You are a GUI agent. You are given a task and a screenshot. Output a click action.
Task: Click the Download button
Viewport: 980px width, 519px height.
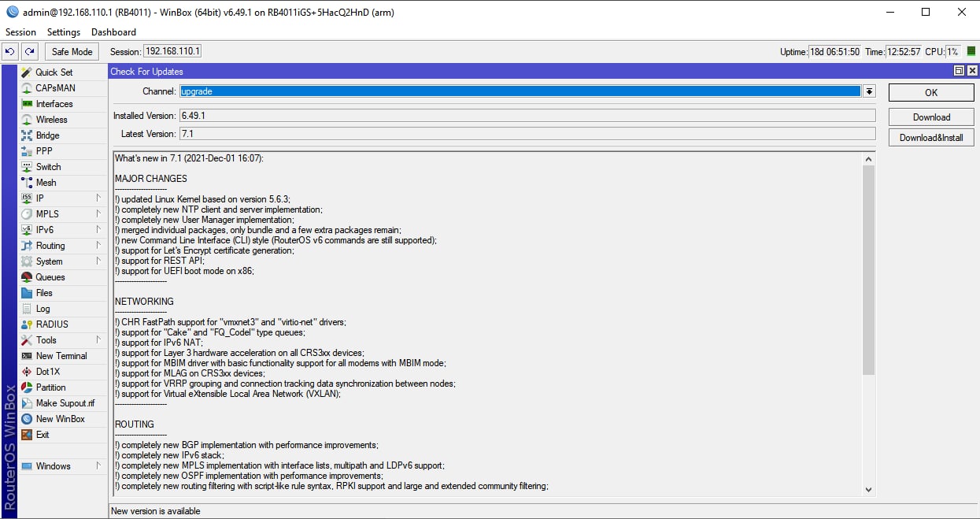click(x=931, y=117)
